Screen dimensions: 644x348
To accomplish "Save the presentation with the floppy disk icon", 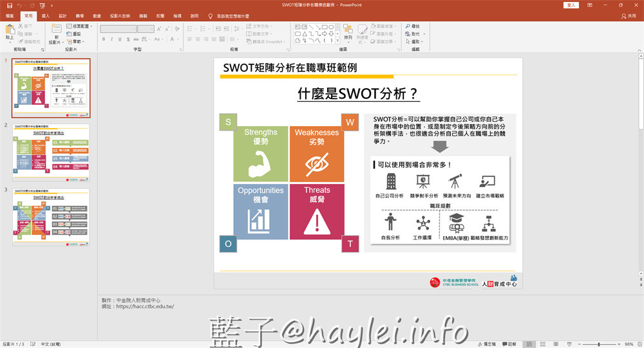I will [x=10, y=5].
